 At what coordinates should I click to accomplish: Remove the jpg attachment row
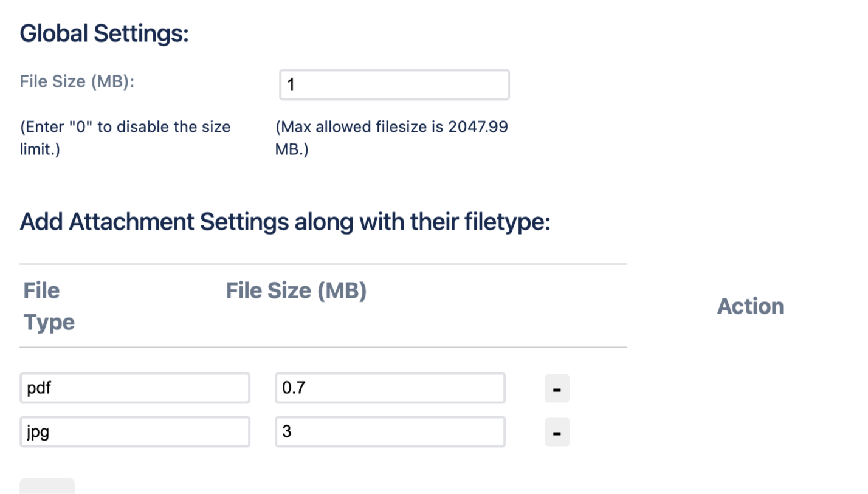(557, 433)
